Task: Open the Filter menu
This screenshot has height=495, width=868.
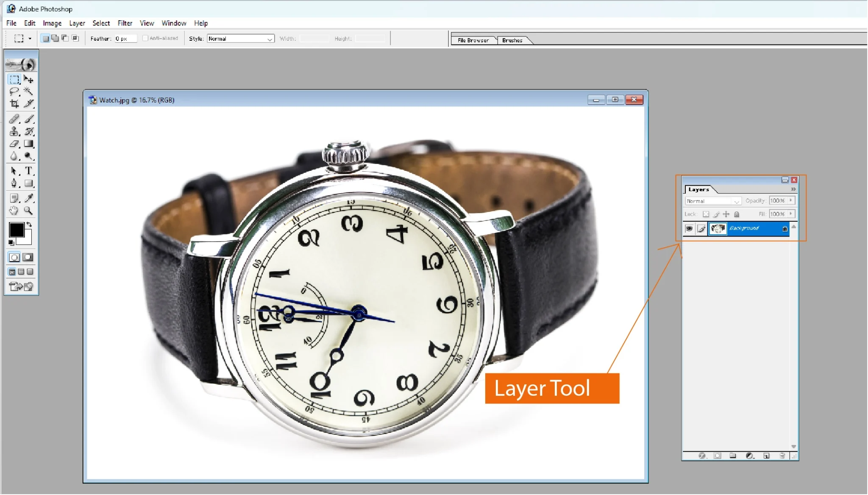Action: pyautogui.click(x=125, y=23)
